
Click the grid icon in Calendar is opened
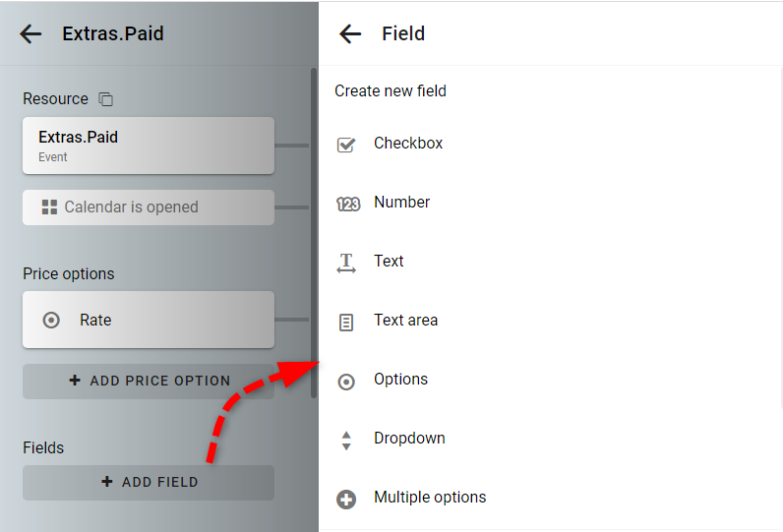pos(49,207)
